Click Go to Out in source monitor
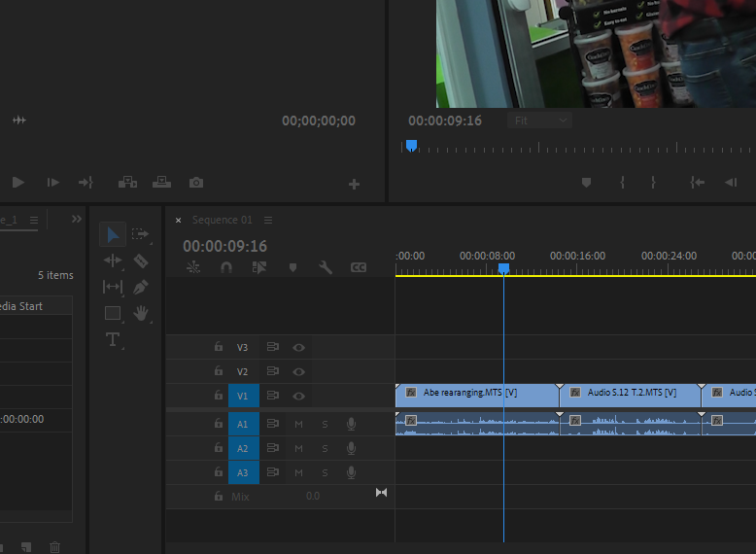Image resolution: width=756 pixels, height=554 pixels. pos(86,183)
